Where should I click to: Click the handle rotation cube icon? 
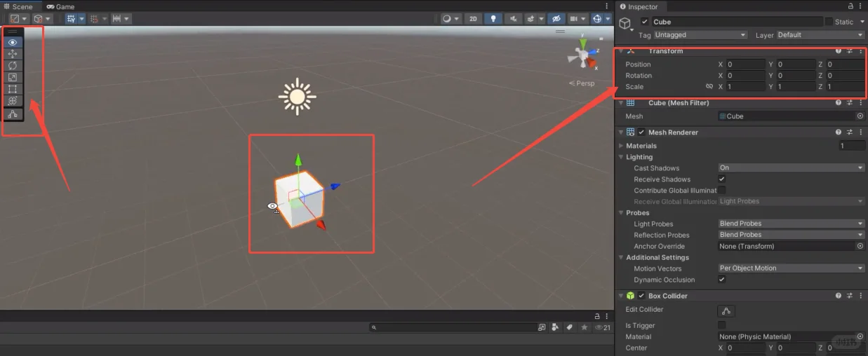[x=38, y=19]
